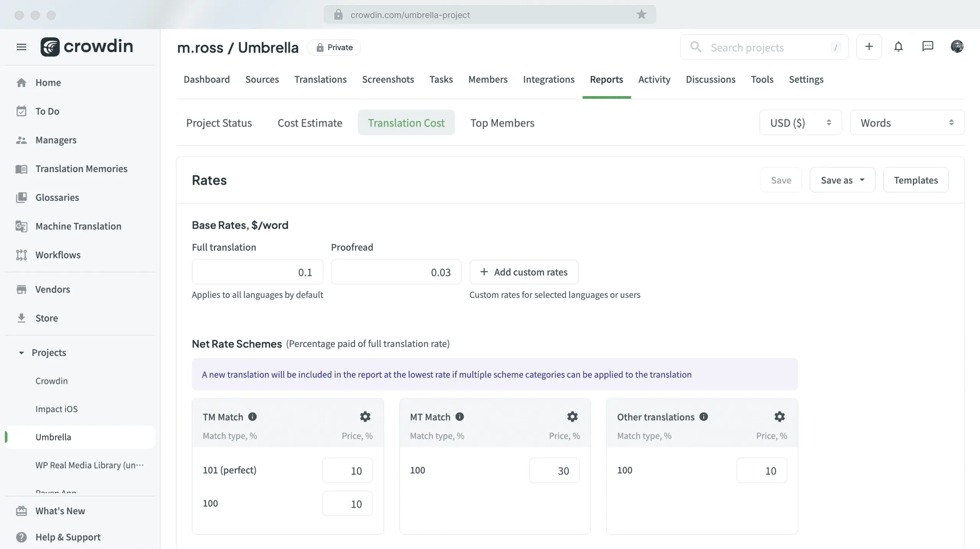Click the TM Match settings gear icon
The width and height of the screenshot is (980, 549).
click(x=365, y=416)
